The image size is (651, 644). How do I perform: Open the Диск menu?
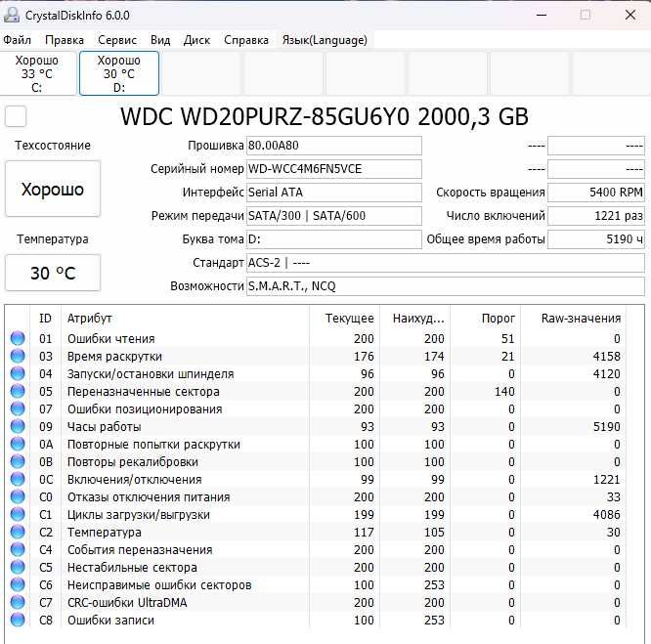tap(196, 40)
